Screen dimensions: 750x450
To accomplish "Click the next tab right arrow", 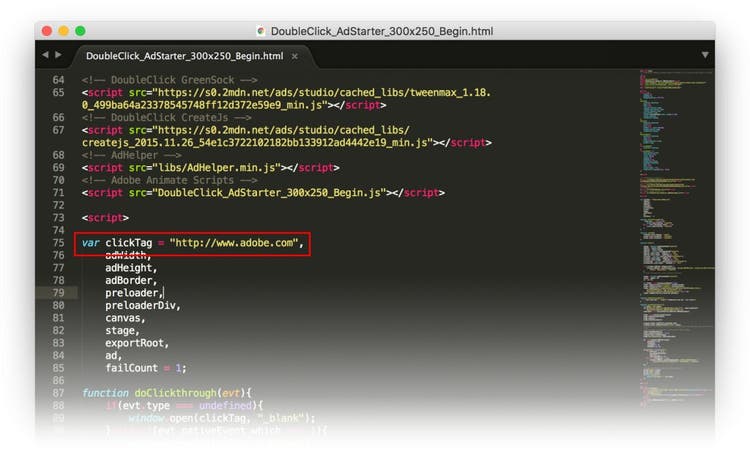I will coord(58,55).
